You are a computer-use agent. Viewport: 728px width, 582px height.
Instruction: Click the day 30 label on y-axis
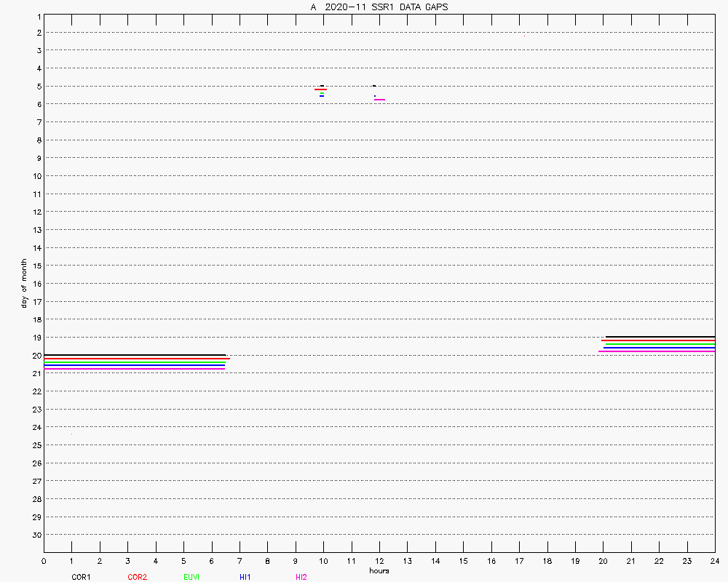(x=36, y=535)
